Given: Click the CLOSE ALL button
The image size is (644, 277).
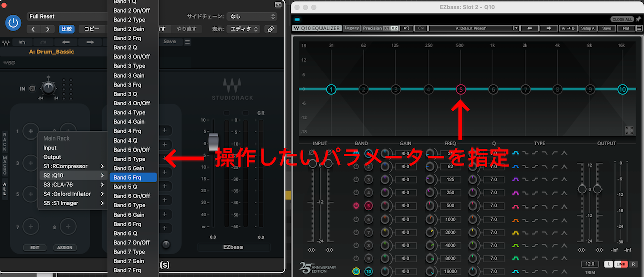Looking at the screenshot, I should [x=622, y=19].
